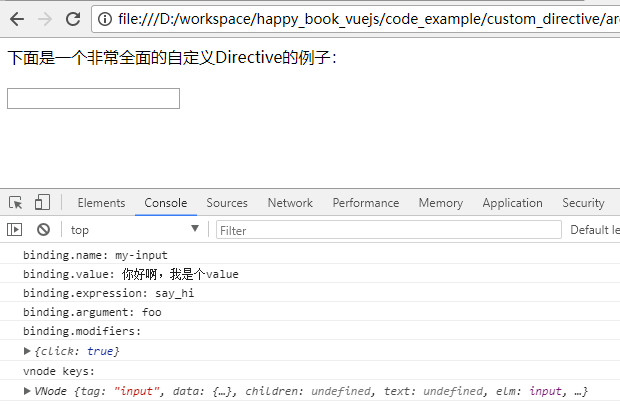Expand the {click: true} object

tap(28, 351)
